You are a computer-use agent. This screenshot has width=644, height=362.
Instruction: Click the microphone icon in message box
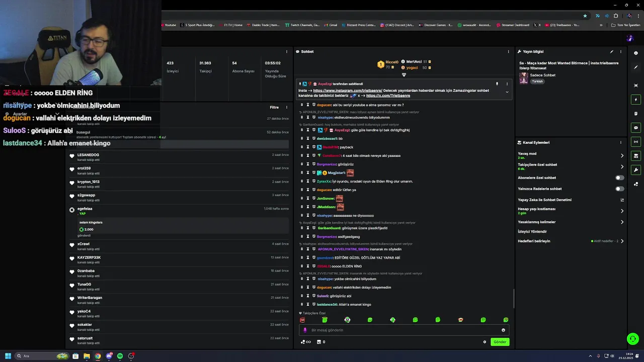pyautogui.click(x=305, y=330)
